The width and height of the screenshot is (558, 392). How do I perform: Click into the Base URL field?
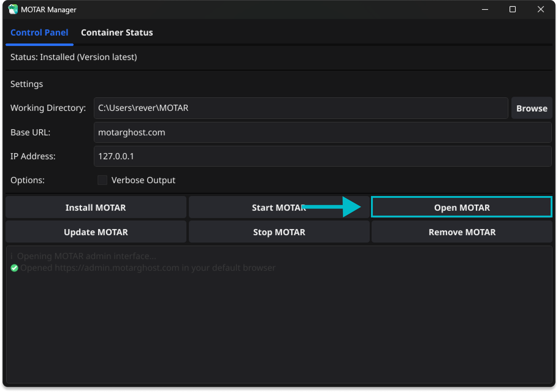[x=323, y=132]
